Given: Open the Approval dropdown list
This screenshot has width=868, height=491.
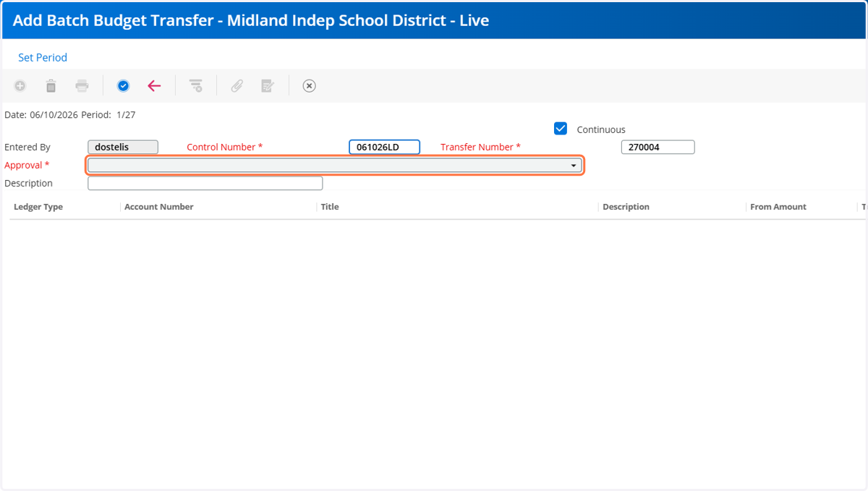Looking at the screenshot, I should 334,166.
